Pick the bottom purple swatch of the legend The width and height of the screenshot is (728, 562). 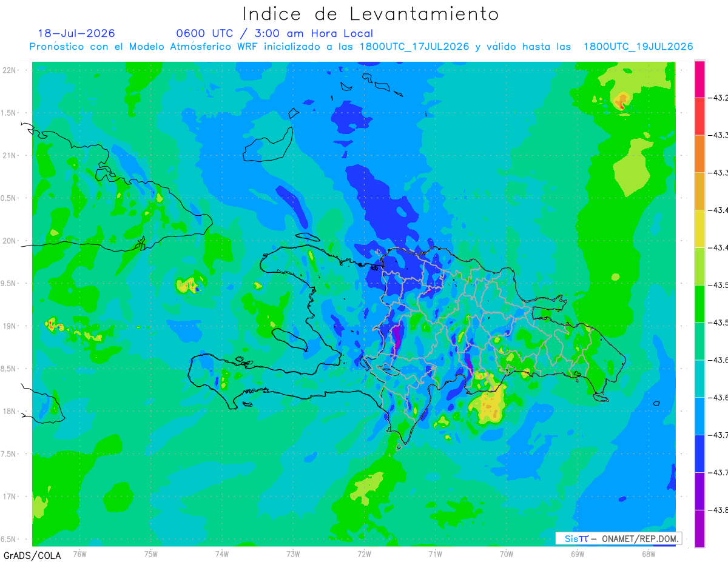[x=699, y=528]
